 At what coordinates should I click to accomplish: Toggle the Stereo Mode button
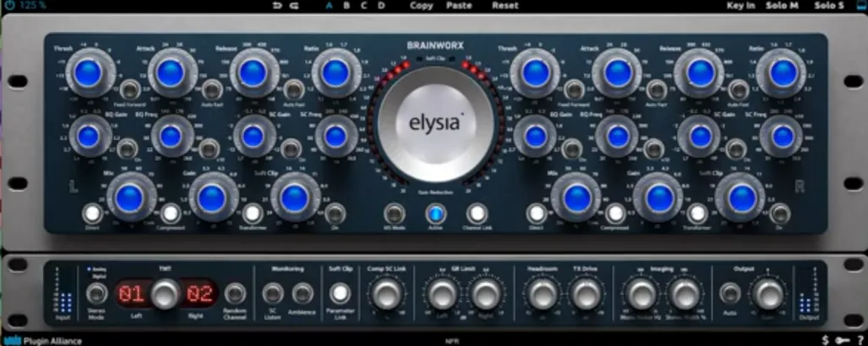(97, 293)
